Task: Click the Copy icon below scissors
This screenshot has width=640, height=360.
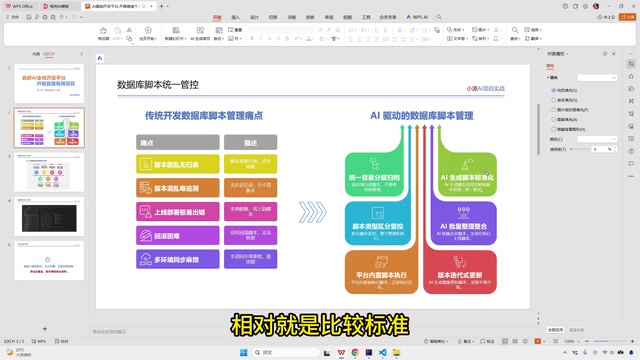Action: point(129,38)
